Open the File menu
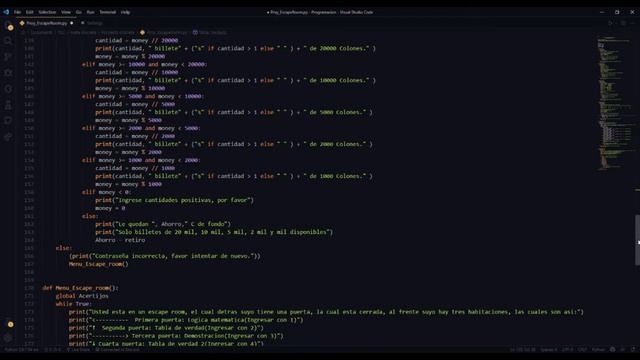The width and height of the screenshot is (640, 360). coord(18,12)
